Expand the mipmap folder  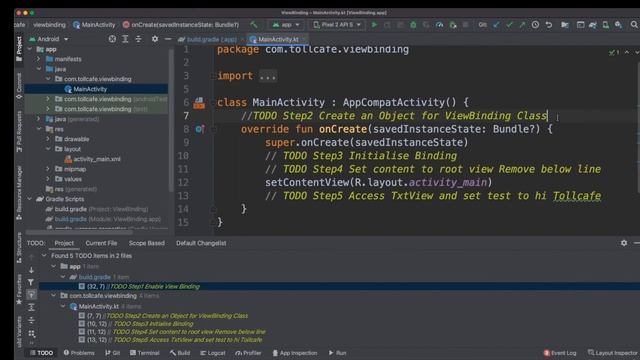[x=48, y=169]
